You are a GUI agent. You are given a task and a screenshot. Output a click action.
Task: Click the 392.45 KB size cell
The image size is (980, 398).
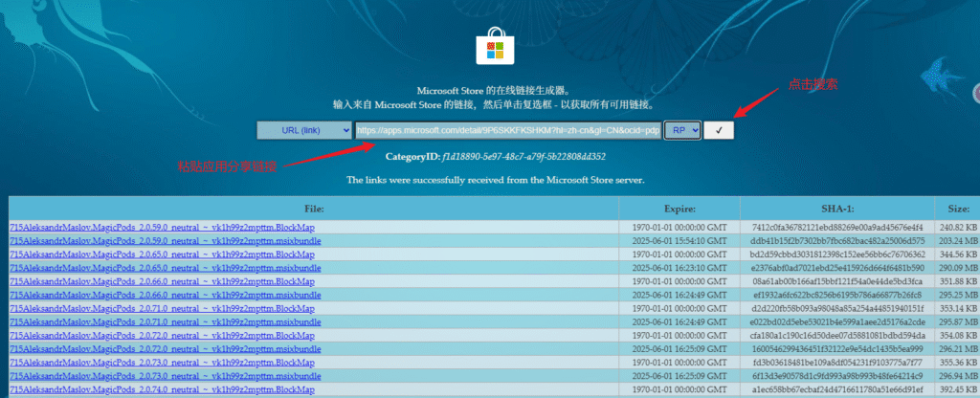click(959, 390)
